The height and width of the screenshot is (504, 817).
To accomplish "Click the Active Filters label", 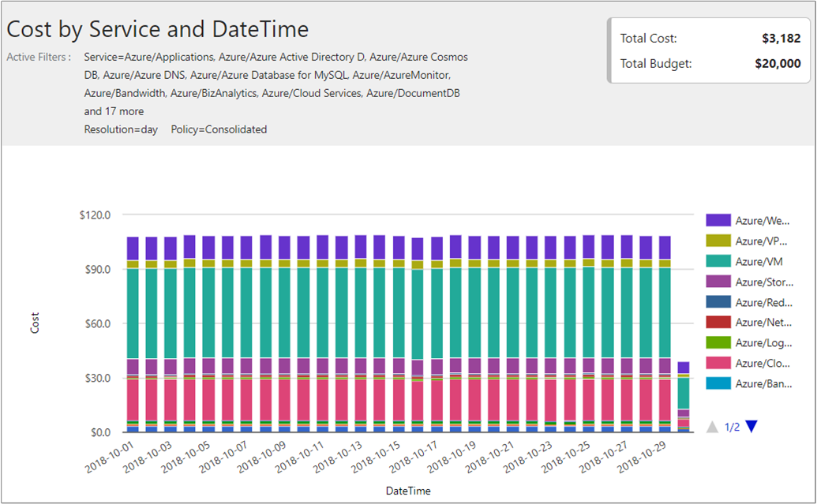I will pos(39,57).
